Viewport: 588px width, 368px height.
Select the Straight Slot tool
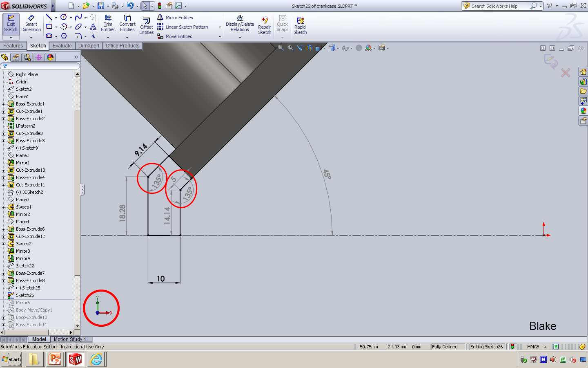tap(49, 36)
